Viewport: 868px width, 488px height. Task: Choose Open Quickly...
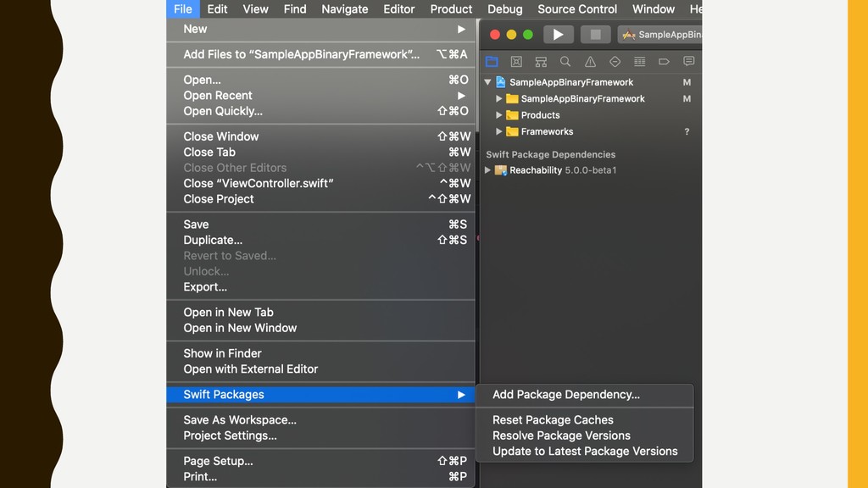pos(321,111)
